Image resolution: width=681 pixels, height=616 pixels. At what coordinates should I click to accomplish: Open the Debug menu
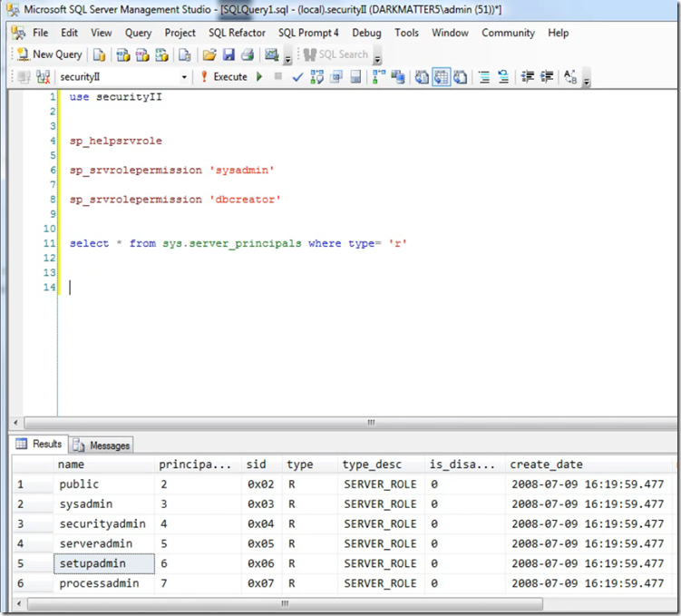click(366, 33)
